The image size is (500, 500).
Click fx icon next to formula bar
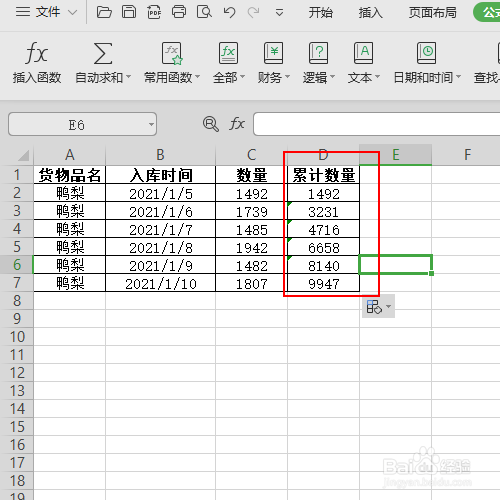pos(237,124)
